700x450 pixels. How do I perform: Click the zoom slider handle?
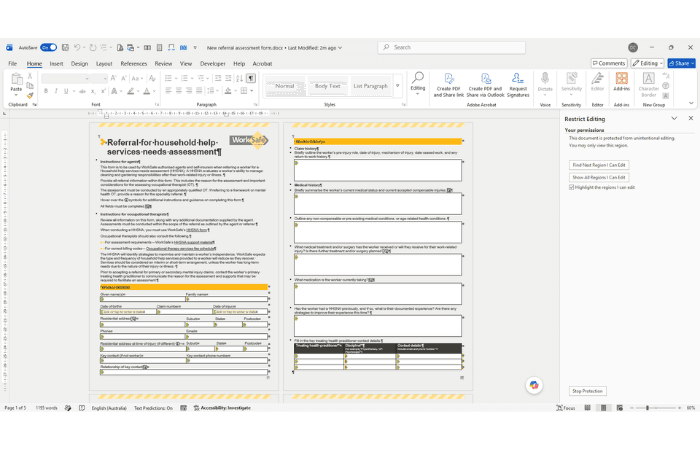click(x=647, y=408)
